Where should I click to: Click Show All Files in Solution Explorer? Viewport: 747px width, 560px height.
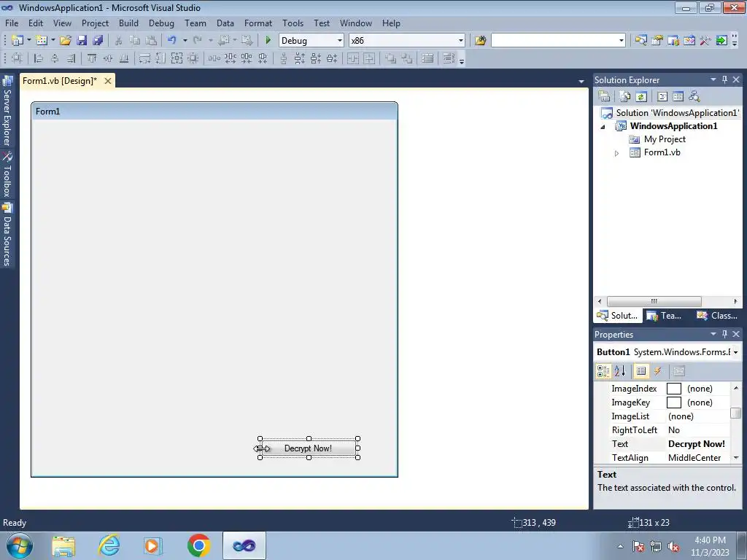625,96
